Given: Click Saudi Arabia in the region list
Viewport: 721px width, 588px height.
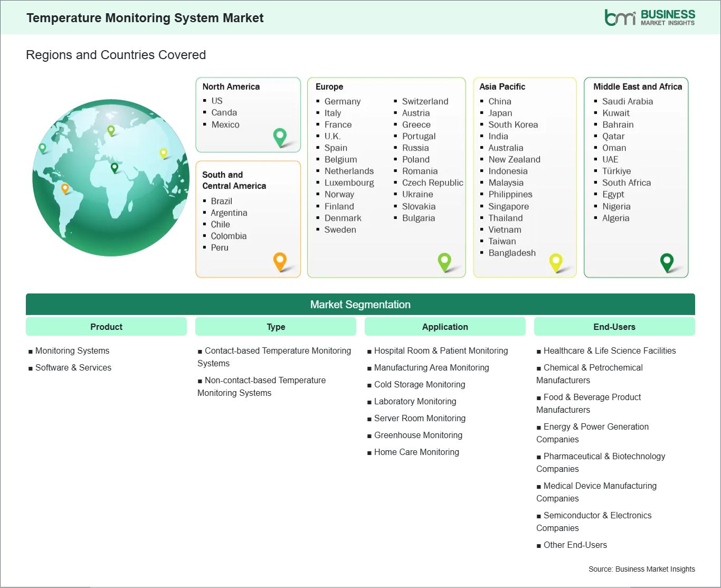Looking at the screenshot, I should pyautogui.click(x=628, y=101).
